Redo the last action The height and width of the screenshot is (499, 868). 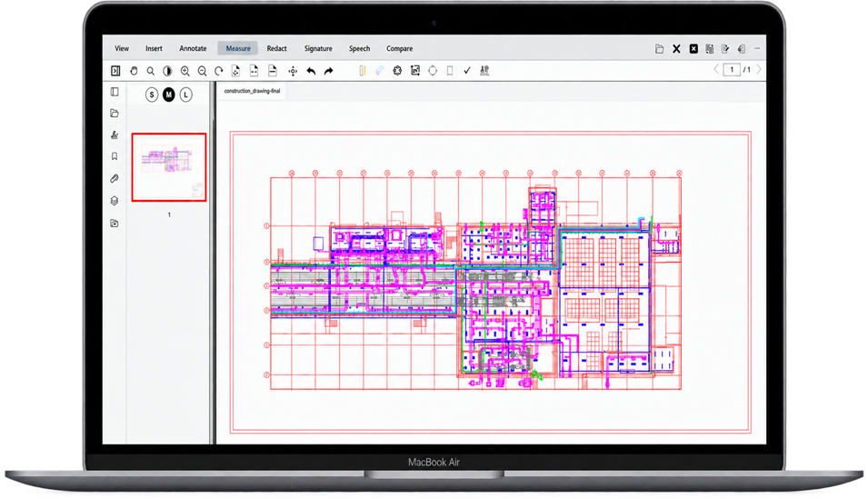coord(329,71)
